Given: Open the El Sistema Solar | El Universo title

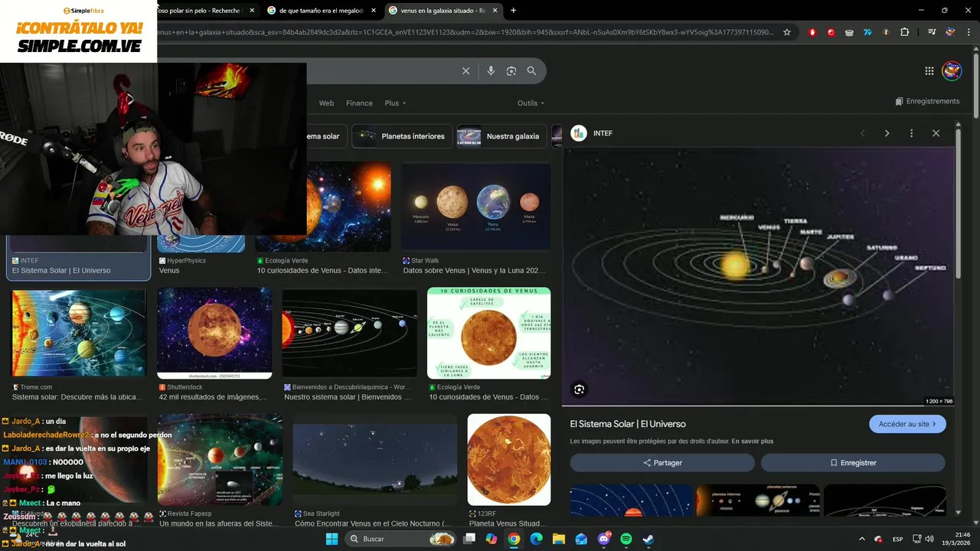Looking at the screenshot, I should (x=628, y=424).
